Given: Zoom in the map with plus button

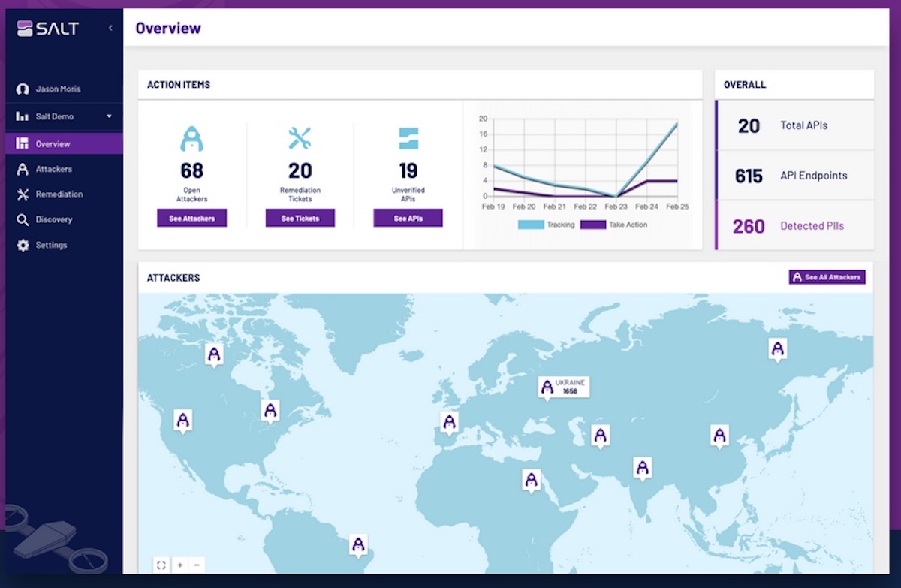Looking at the screenshot, I should tap(179, 565).
